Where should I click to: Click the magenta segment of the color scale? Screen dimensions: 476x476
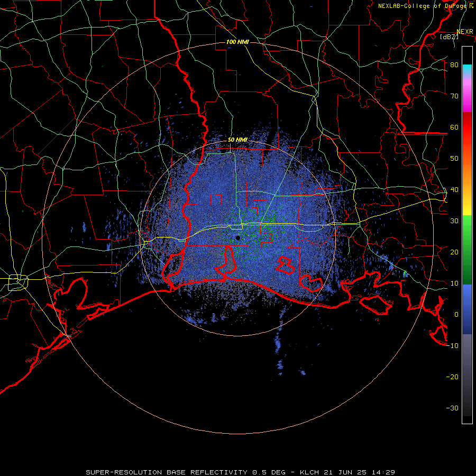[467, 97]
